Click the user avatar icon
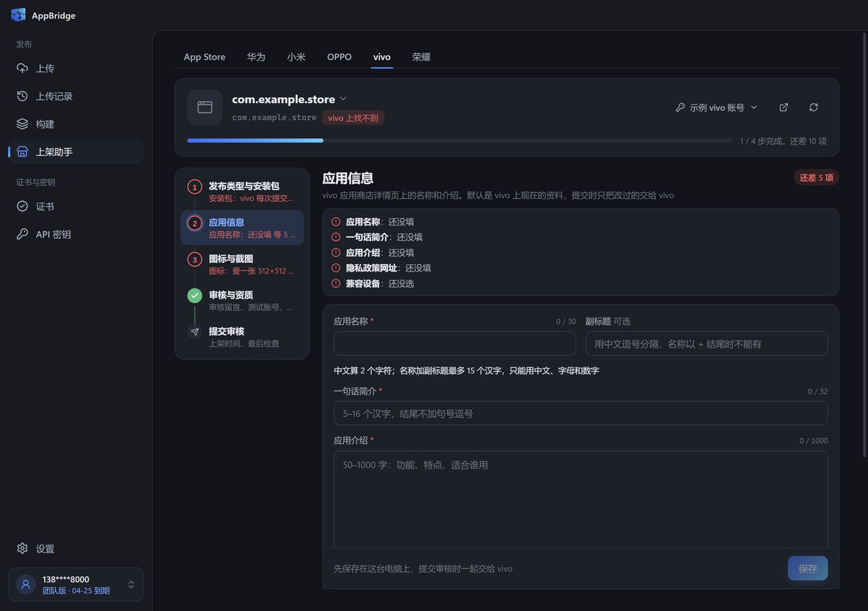This screenshot has width=868, height=611. pos(26,585)
